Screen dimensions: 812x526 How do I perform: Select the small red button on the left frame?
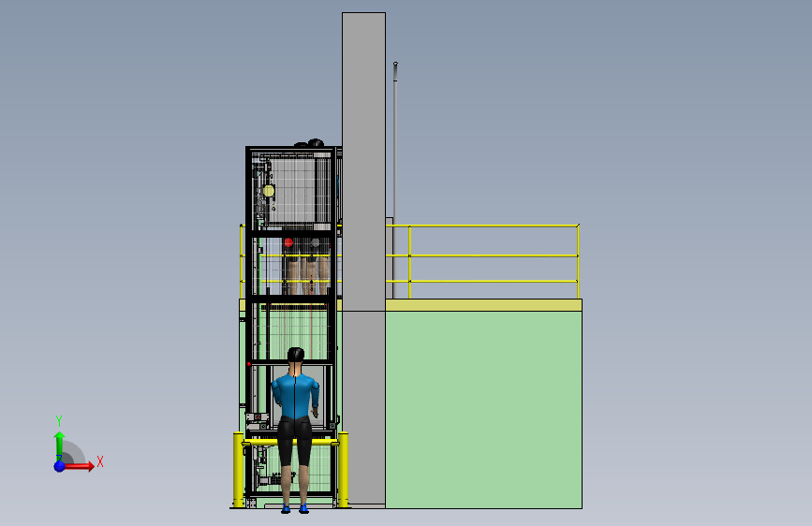click(x=248, y=364)
